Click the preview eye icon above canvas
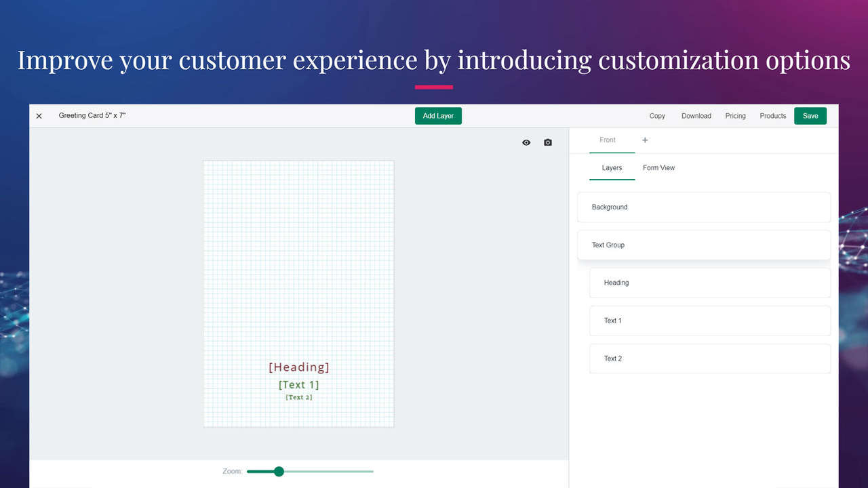This screenshot has height=488, width=868. 526,142
